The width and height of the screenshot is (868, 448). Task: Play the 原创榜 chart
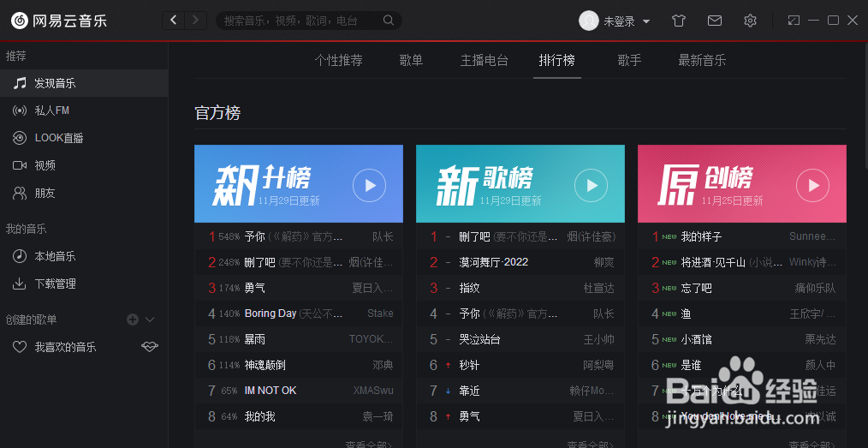812,185
